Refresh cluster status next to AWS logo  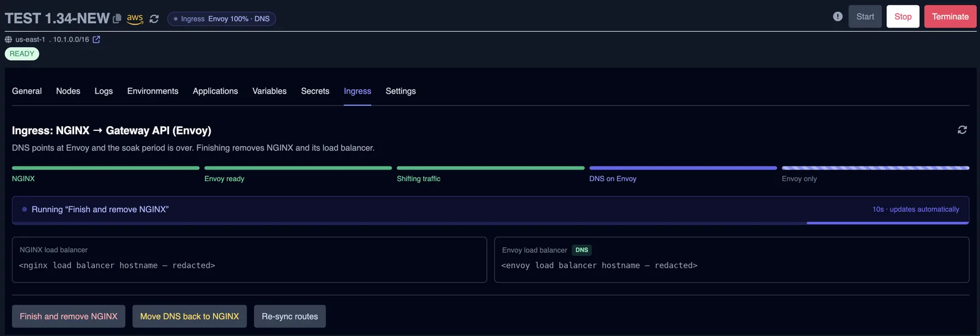pyautogui.click(x=154, y=19)
